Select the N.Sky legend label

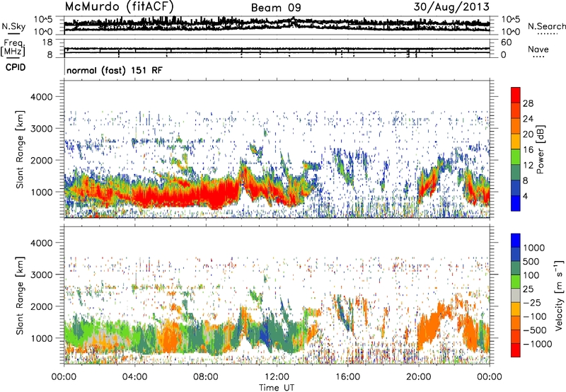coord(13,26)
